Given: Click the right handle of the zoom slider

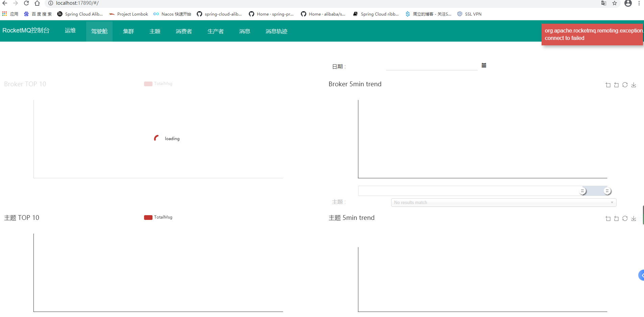Looking at the screenshot, I should pyautogui.click(x=607, y=191).
